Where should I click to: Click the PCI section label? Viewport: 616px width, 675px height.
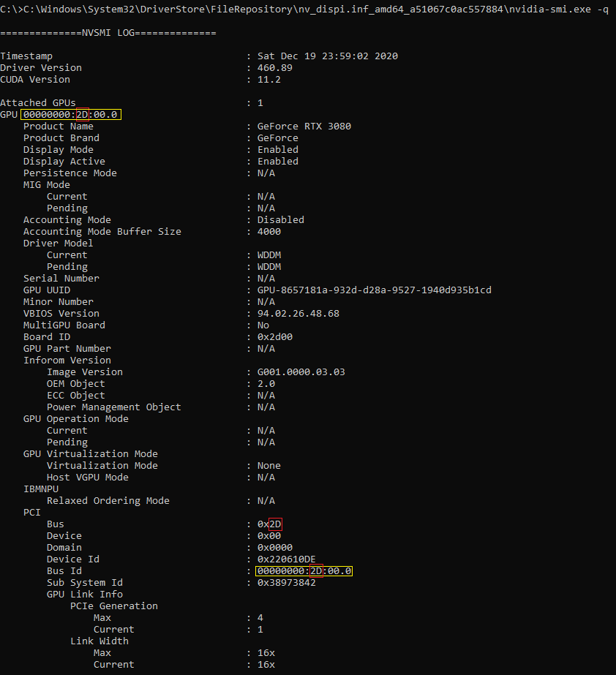pyautogui.click(x=32, y=512)
